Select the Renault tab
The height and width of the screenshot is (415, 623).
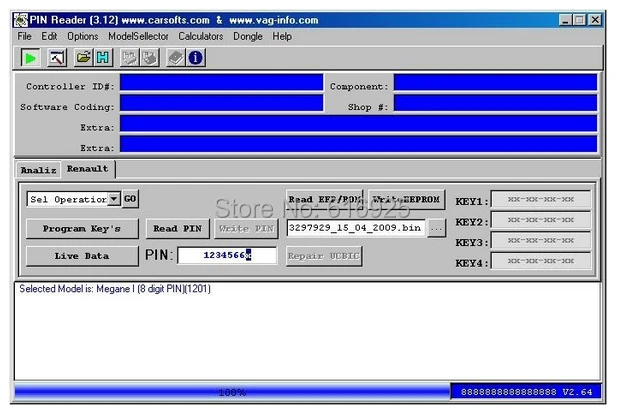coord(88,169)
